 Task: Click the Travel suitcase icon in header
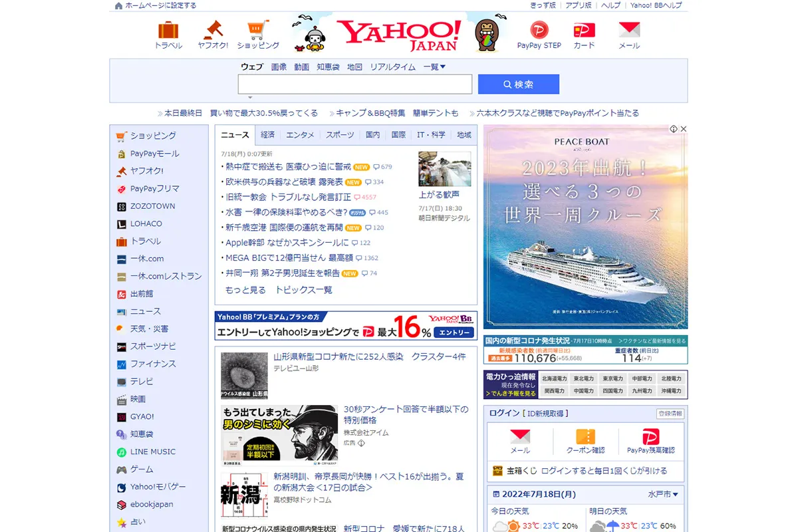[x=168, y=31]
